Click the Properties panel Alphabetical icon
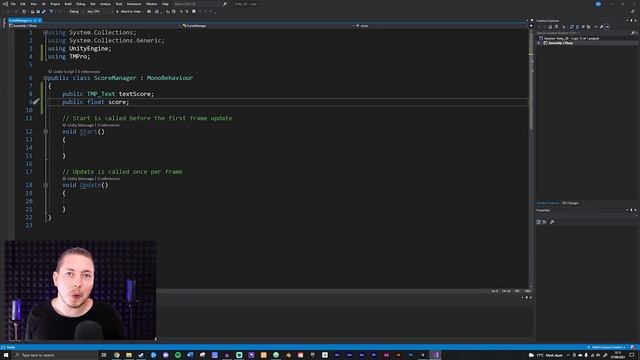 tap(544, 222)
